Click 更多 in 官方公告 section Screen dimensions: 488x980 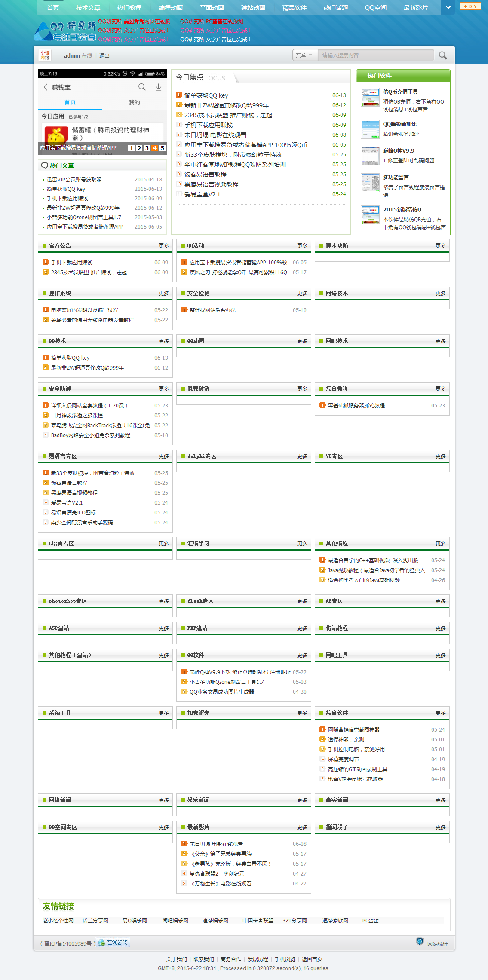164,246
